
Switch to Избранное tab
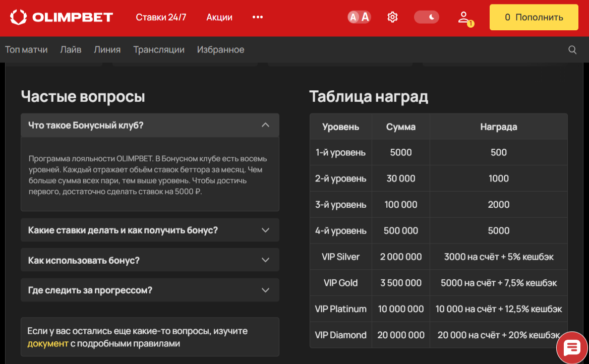coord(220,49)
